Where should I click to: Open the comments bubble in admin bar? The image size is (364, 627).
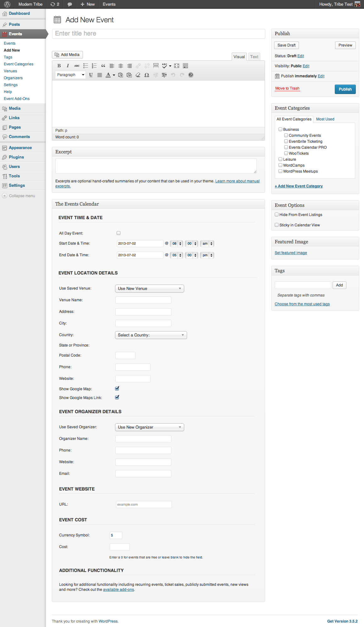coord(70,4)
